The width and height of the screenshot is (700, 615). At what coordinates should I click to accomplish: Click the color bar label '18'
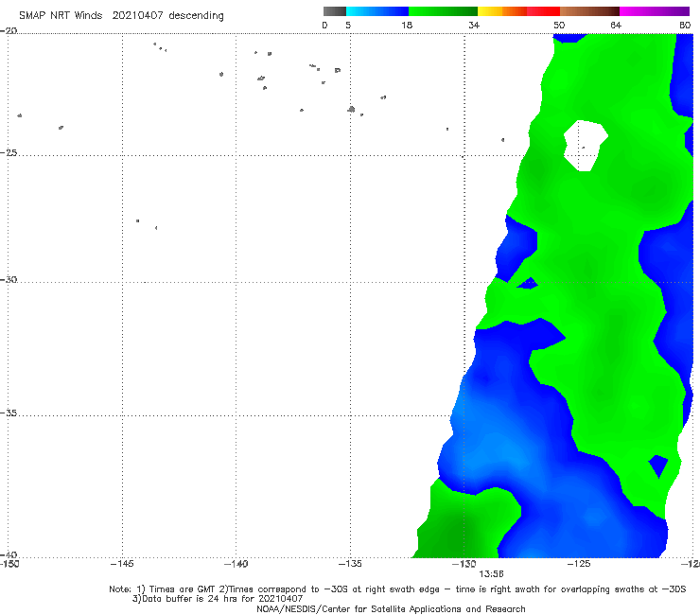(407, 26)
